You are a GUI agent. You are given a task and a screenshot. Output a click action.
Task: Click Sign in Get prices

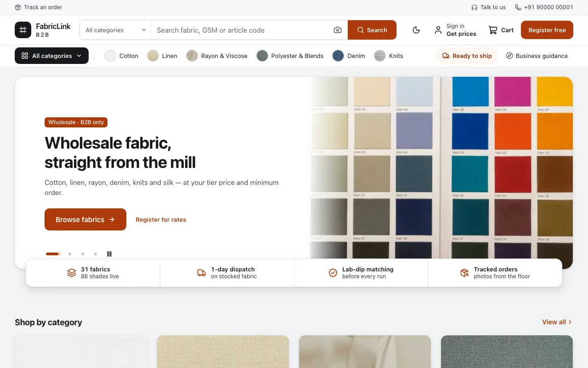click(x=455, y=30)
